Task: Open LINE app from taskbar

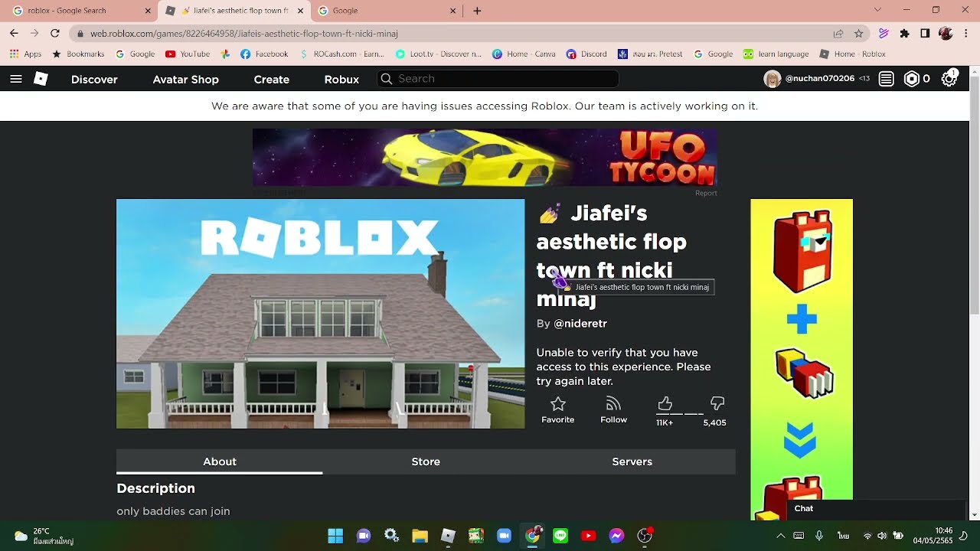Action: tap(560, 536)
